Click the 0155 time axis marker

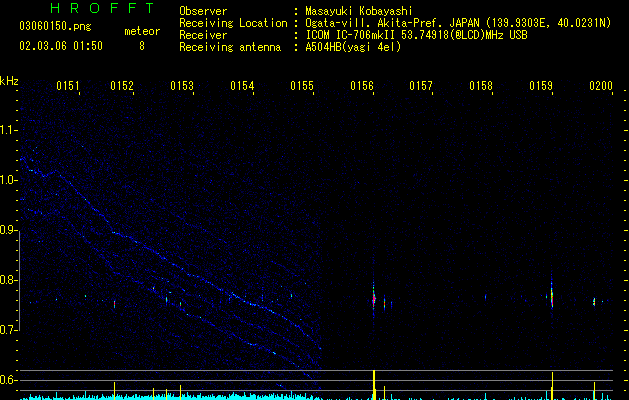tap(302, 86)
